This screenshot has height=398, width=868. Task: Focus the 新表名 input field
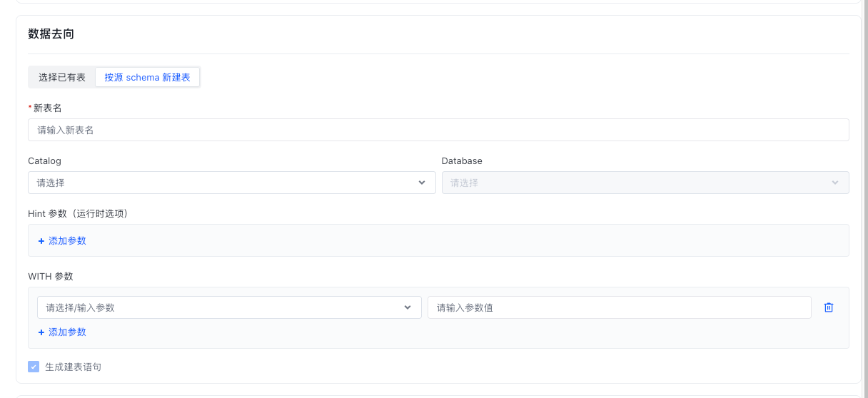[438, 130]
